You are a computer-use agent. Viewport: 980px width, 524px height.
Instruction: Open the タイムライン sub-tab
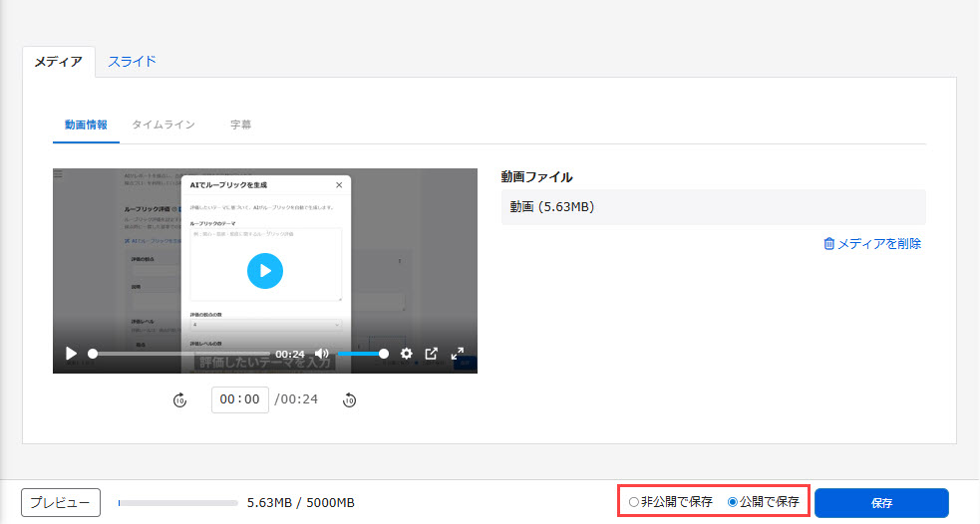point(163,125)
